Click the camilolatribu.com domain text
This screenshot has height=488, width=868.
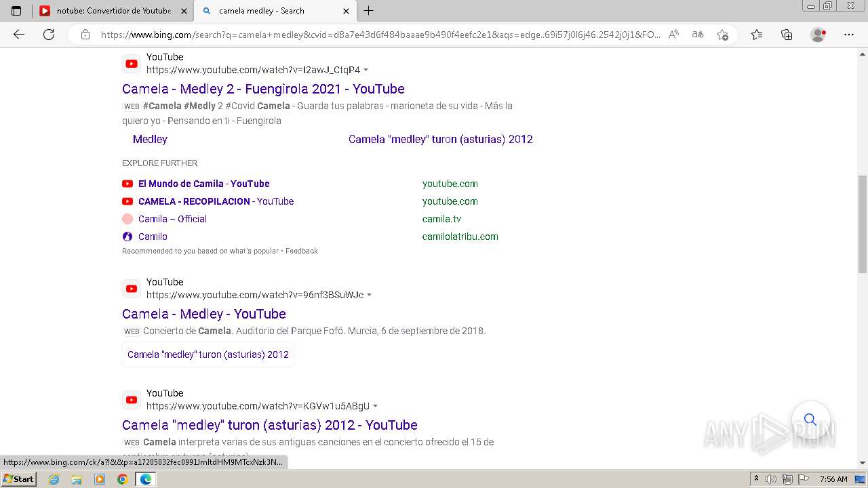coord(460,237)
